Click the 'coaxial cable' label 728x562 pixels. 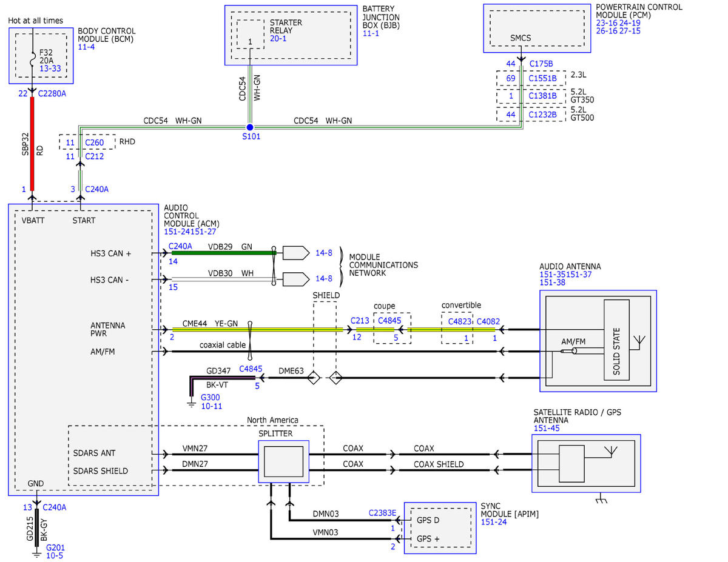(222, 345)
